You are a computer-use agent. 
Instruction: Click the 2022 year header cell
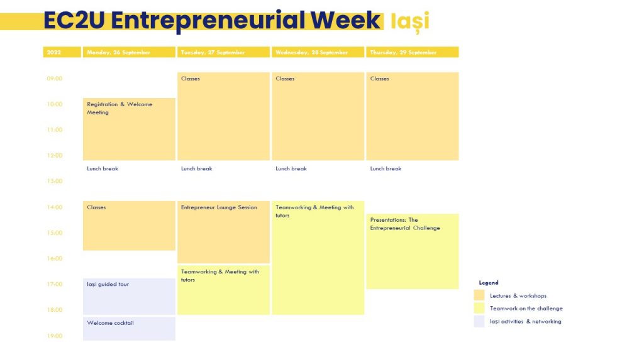pos(62,52)
